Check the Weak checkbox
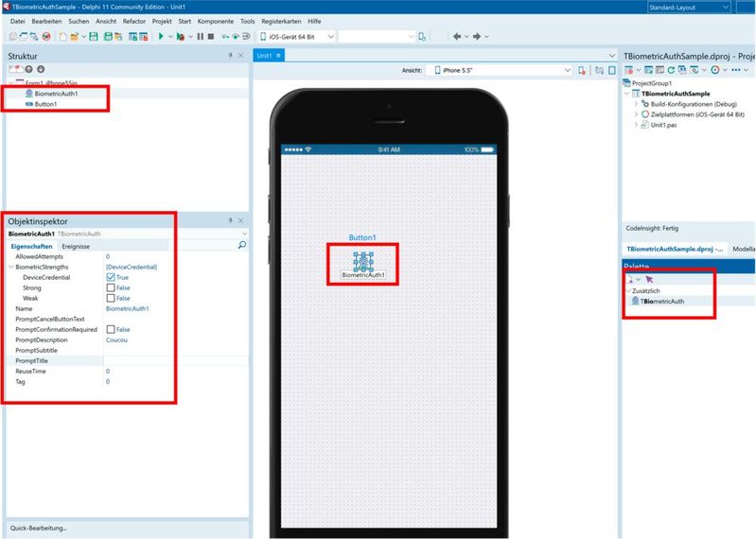Screen dimensions: 756x539 pos(111,298)
